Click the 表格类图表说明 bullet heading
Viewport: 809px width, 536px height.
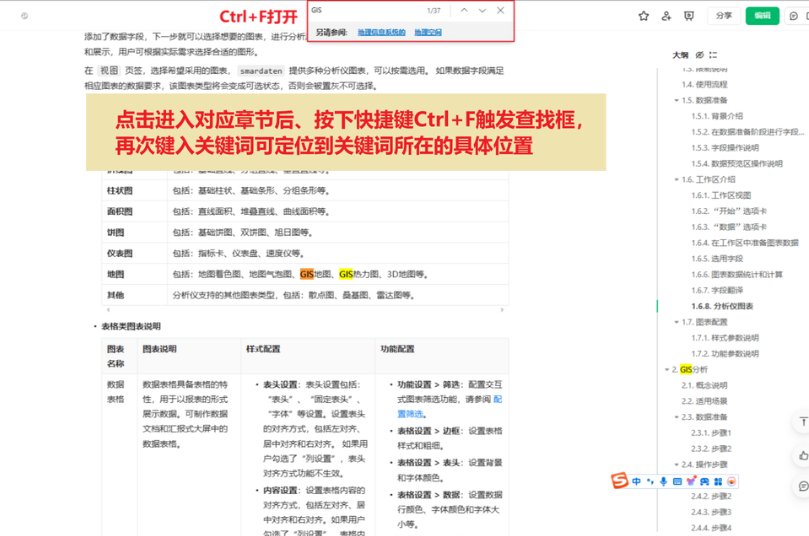pos(131,326)
